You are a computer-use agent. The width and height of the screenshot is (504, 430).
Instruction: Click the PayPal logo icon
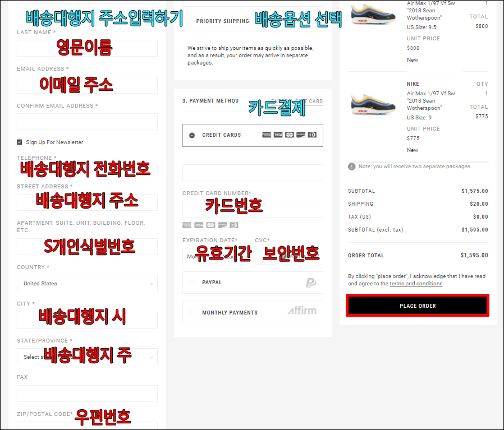pyautogui.click(x=311, y=283)
